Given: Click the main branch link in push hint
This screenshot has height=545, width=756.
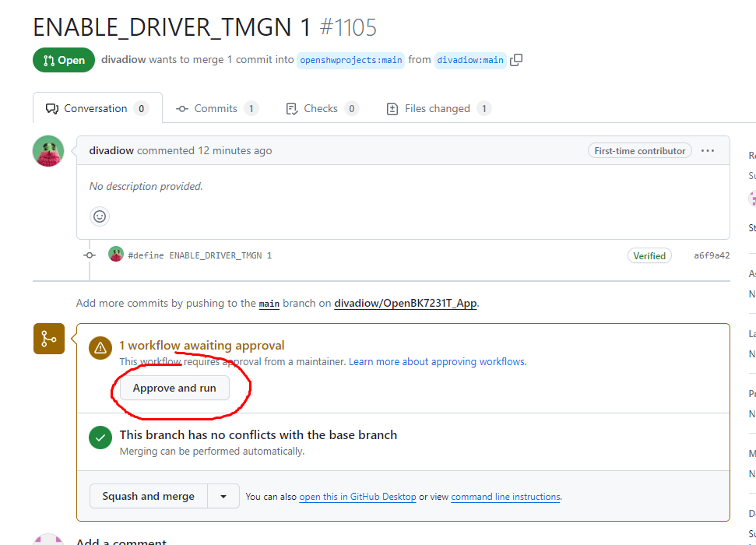Looking at the screenshot, I should coord(269,304).
